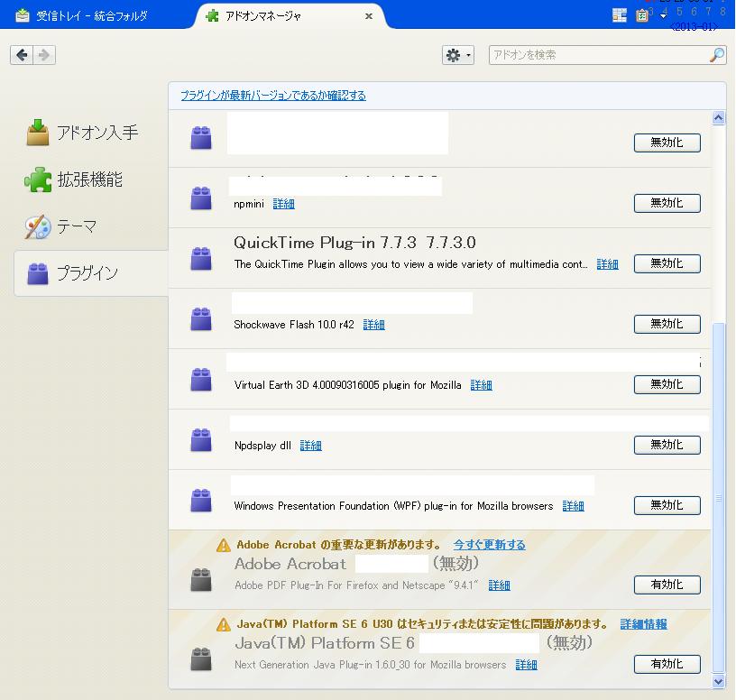Open 詳細 link for Npdsplay dll
This screenshot has width=736, height=700.
(x=311, y=445)
